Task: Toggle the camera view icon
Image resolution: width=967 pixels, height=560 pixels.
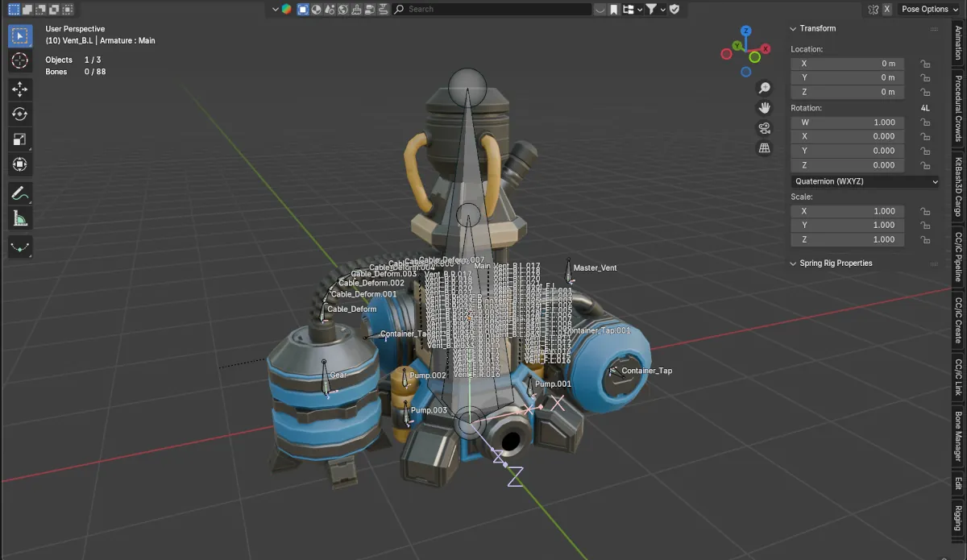Action: [764, 128]
